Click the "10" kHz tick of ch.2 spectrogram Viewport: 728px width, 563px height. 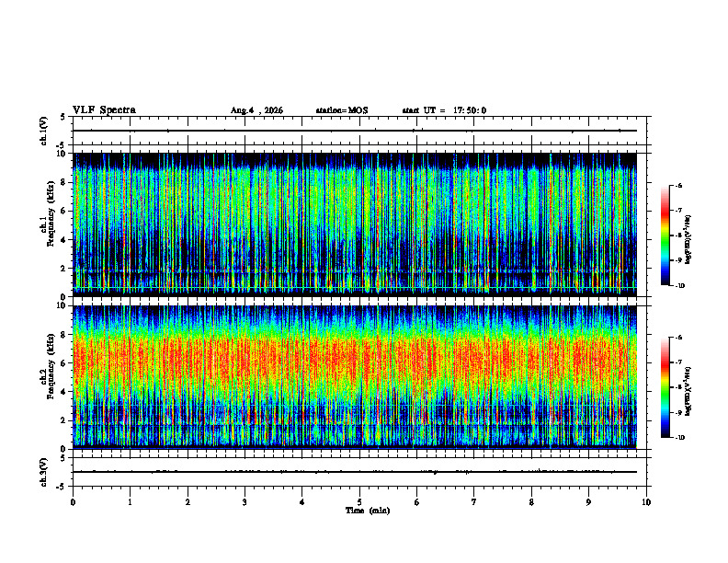(x=63, y=305)
